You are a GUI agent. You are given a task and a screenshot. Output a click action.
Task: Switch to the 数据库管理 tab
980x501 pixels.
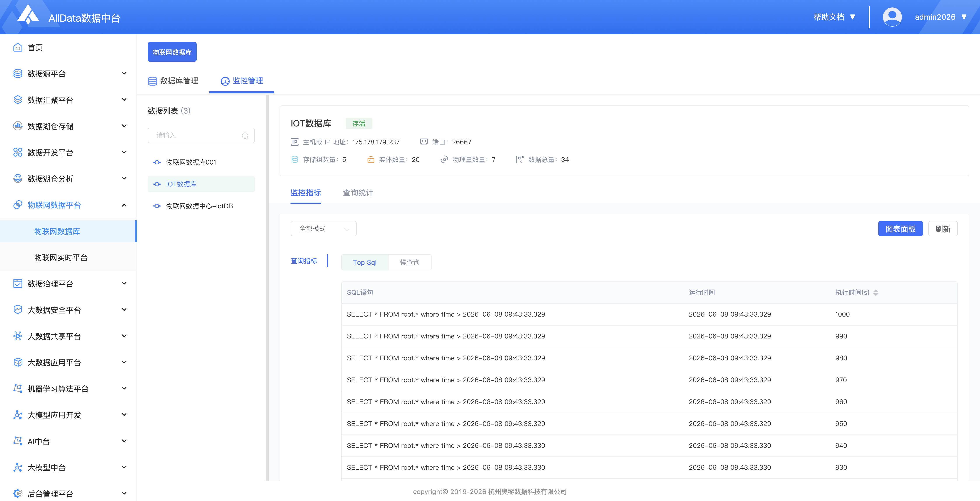pyautogui.click(x=173, y=81)
